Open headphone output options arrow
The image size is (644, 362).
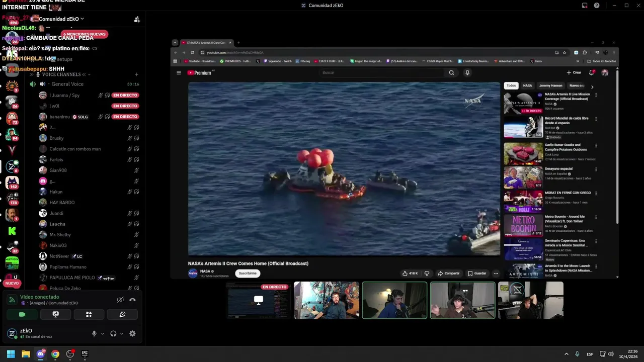122,333
